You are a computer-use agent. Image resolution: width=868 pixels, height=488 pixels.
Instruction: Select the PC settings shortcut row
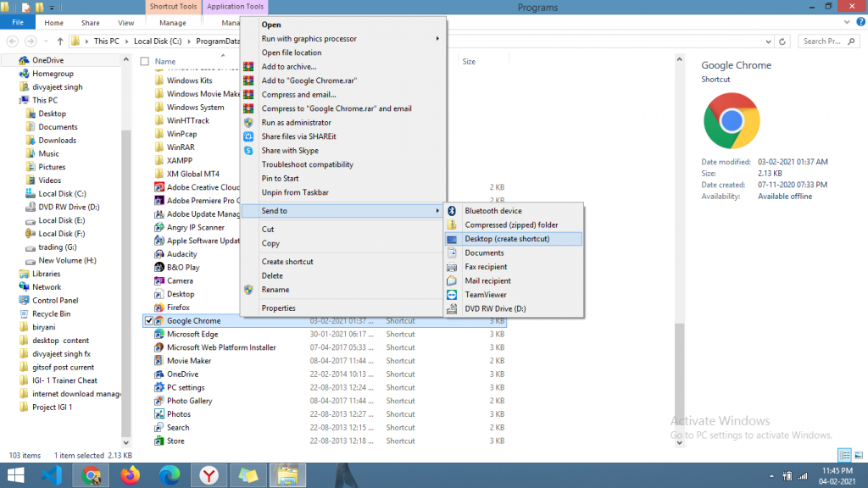325,388
